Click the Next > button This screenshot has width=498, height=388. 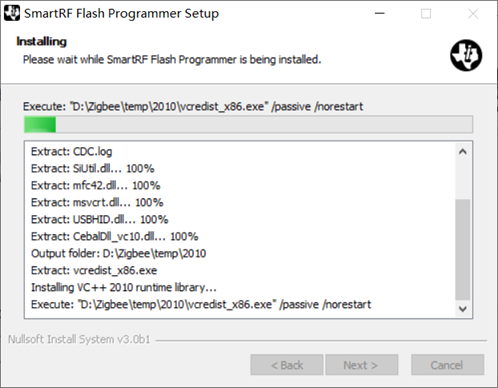click(362, 365)
